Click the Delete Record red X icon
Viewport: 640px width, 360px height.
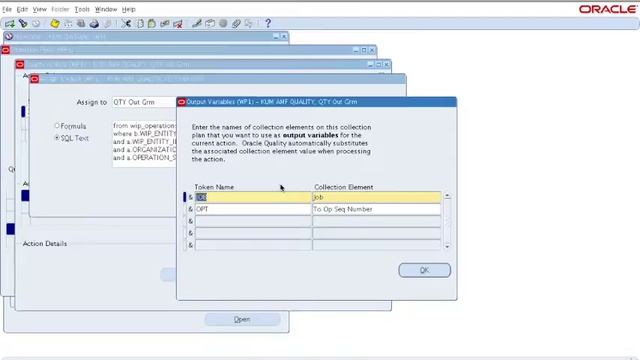(x=178, y=24)
